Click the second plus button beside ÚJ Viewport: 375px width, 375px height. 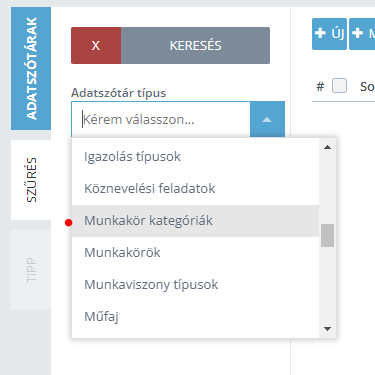[x=362, y=34]
